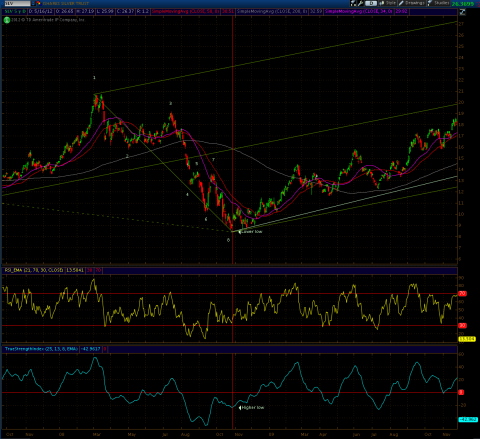Click the Lower low annotation on price chart
This screenshot has width=480, height=439.
pos(251,231)
